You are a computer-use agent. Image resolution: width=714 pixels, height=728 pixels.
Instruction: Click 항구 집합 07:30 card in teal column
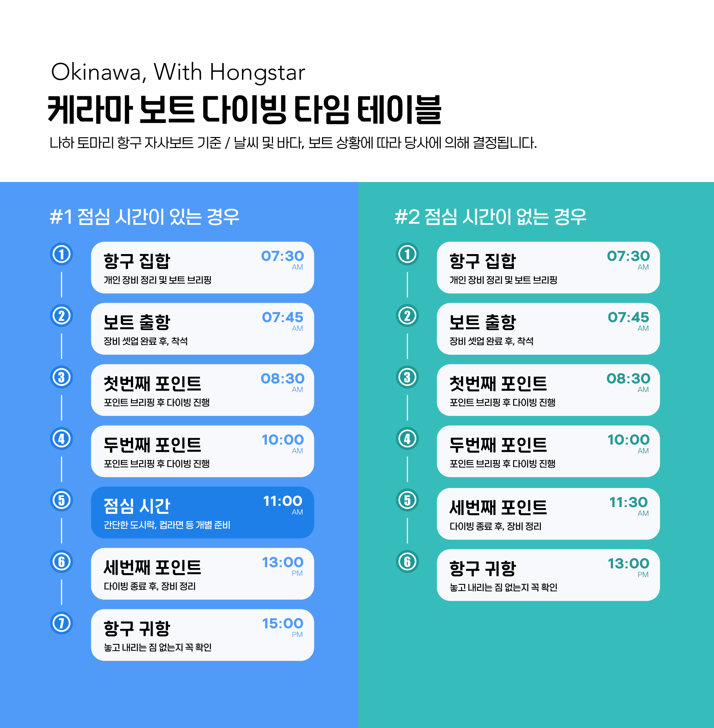click(548, 267)
